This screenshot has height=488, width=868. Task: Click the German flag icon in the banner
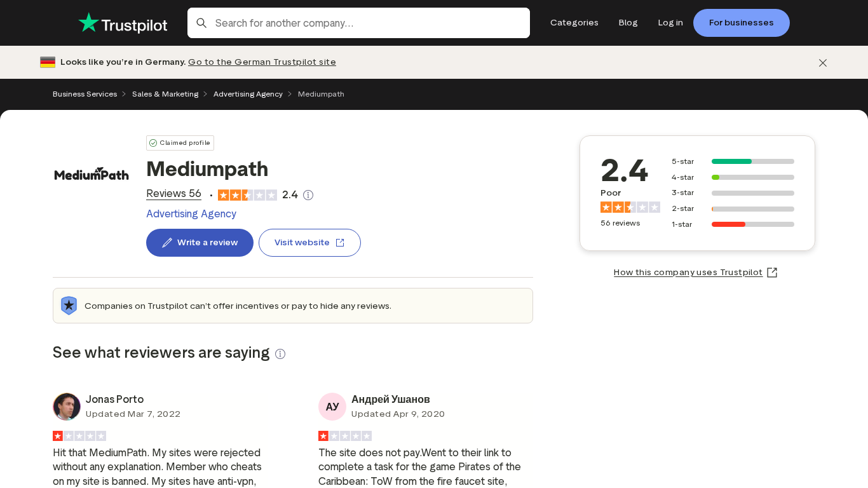tap(48, 62)
